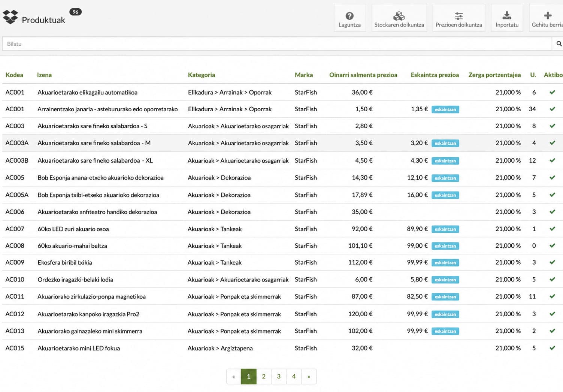Click the Inportatu download icon
Screen dimensions: 563x392
(507, 15)
